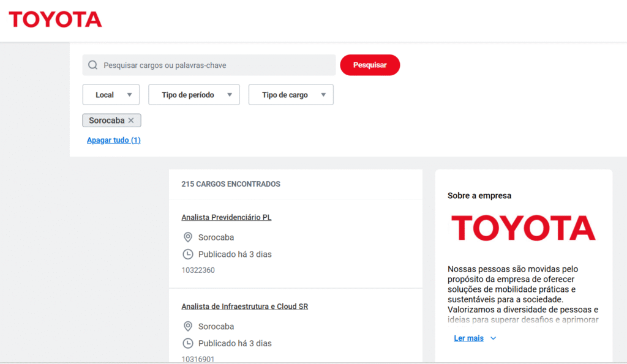Click the Sorocaba location text of first job
The height and width of the screenshot is (364, 627).
click(216, 237)
